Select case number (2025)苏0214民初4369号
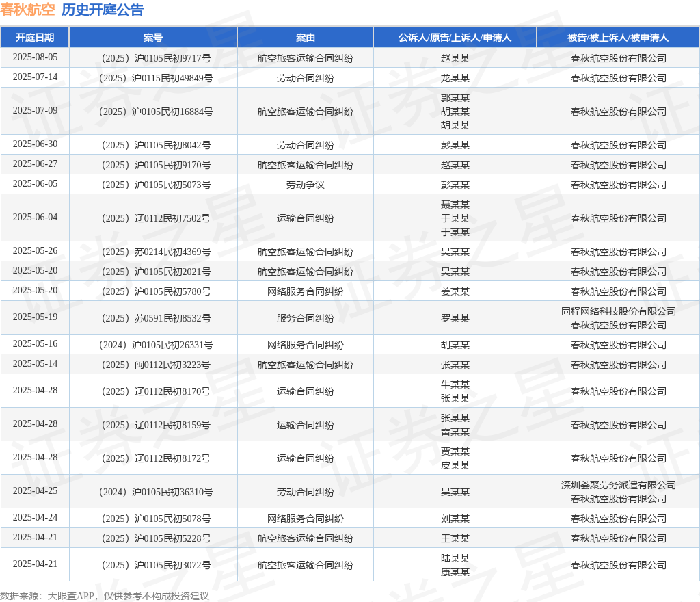This screenshot has width=700, height=602. coord(157,252)
